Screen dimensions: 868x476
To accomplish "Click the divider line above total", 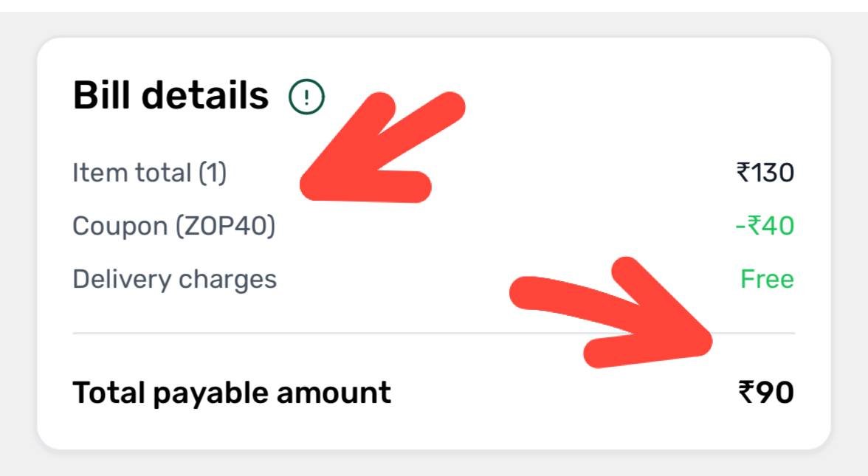I will (x=433, y=334).
